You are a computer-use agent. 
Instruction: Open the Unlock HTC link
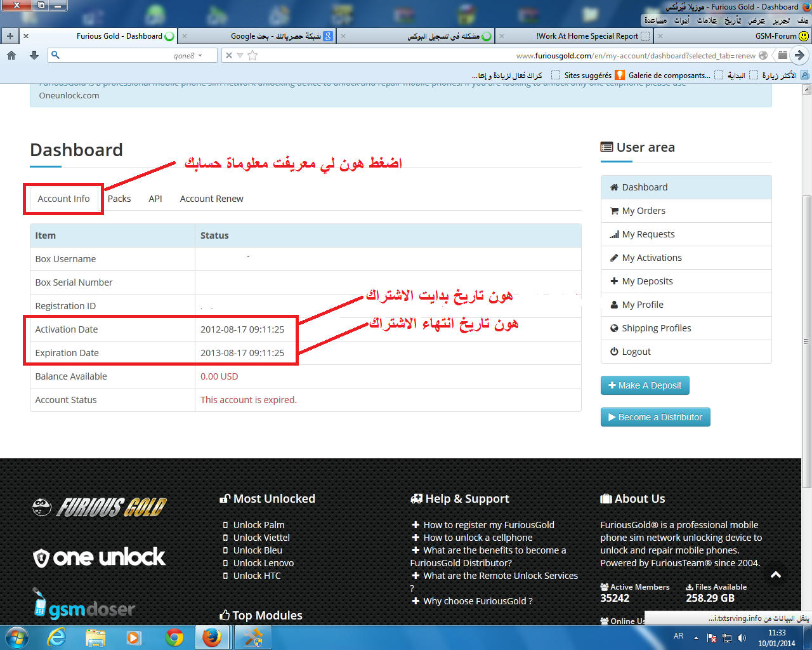257,576
